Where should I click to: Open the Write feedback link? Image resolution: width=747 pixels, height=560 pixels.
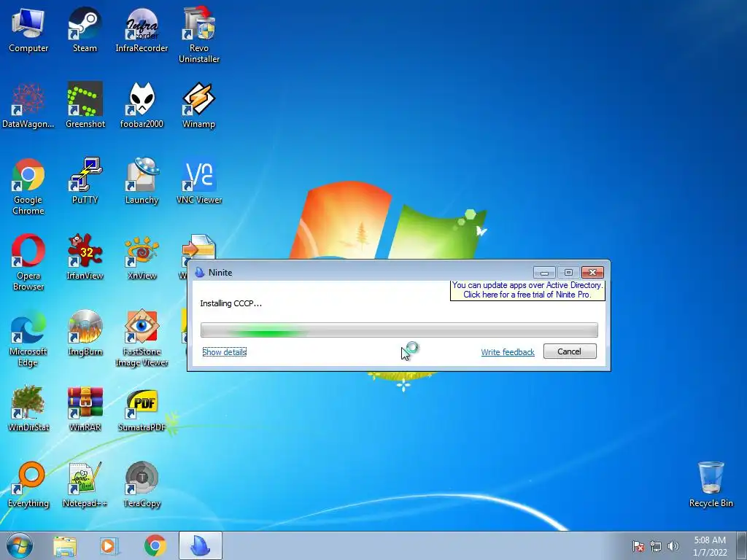508,352
